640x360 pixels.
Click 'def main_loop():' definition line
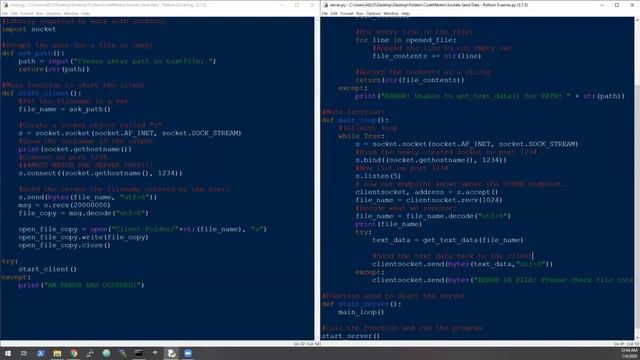pos(356,120)
